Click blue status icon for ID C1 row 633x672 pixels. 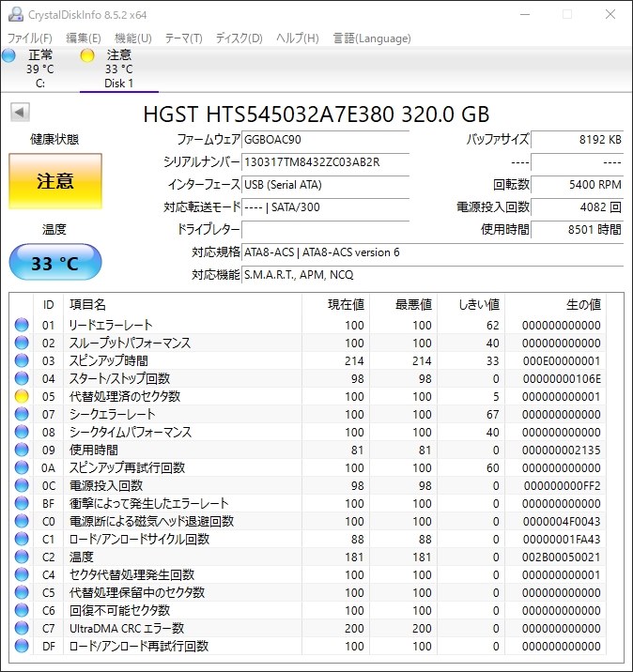point(22,539)
